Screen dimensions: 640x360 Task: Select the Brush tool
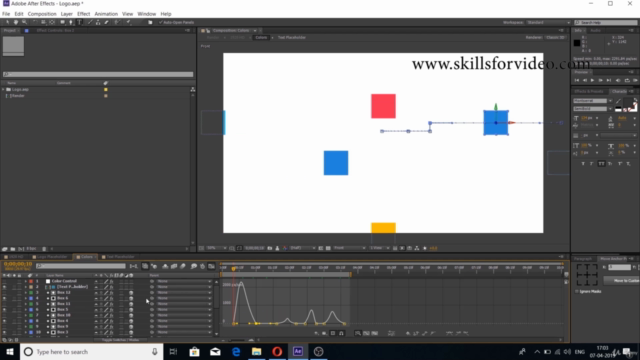click(x=90, y=22)
